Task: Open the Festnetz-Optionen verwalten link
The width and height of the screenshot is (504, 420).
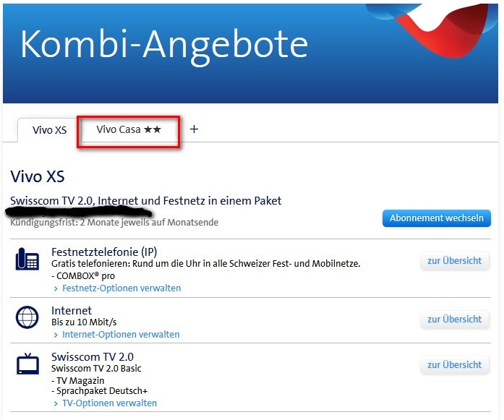Action: click(121, 288)
